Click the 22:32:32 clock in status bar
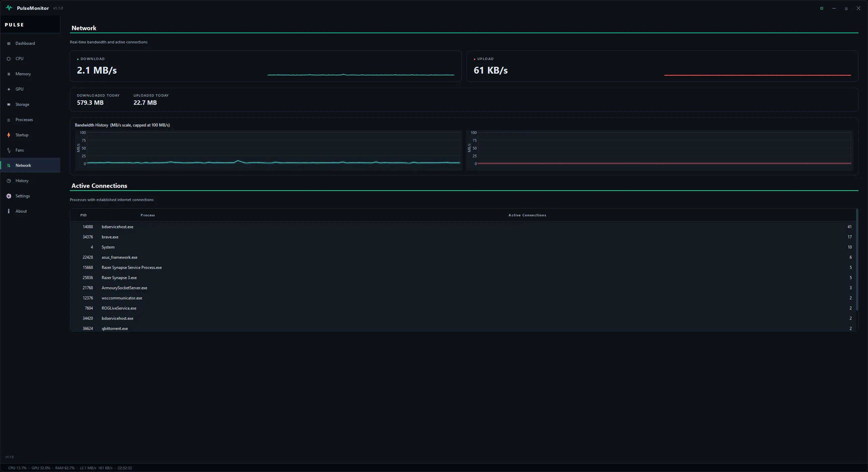Screen dimensions: 868x472 click(125, 468)
